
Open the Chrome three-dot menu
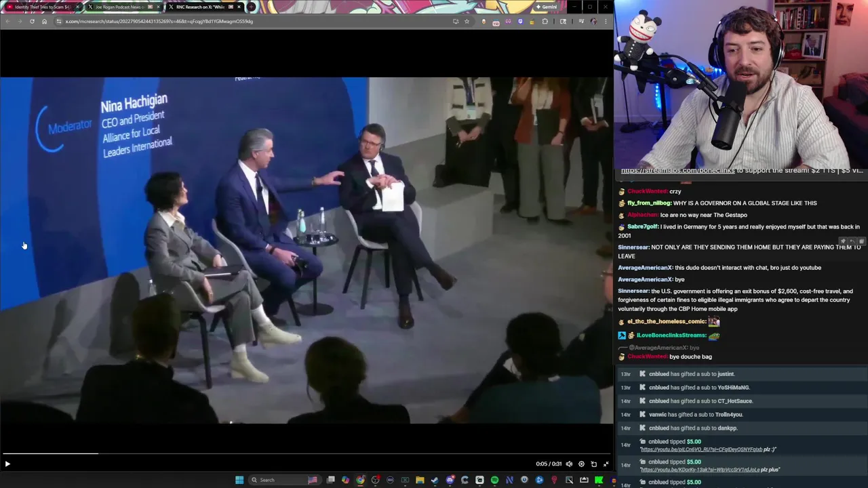pyautogui.click(x=606, y=21)
